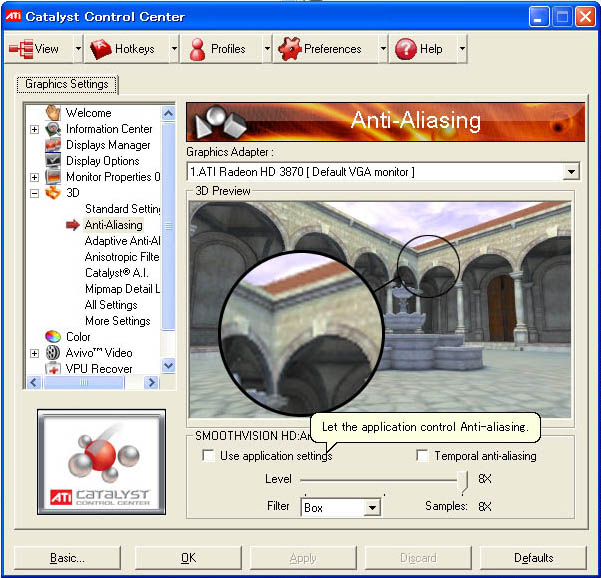Viewport: 601px width, 578px height.
Task: Open the View dropdown arrow
Action: tap(78, 49)
